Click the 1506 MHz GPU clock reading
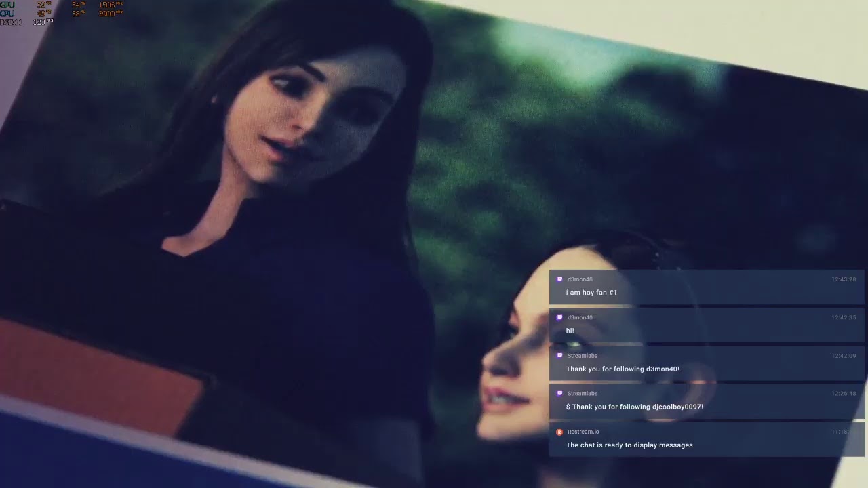 point(111,5)
